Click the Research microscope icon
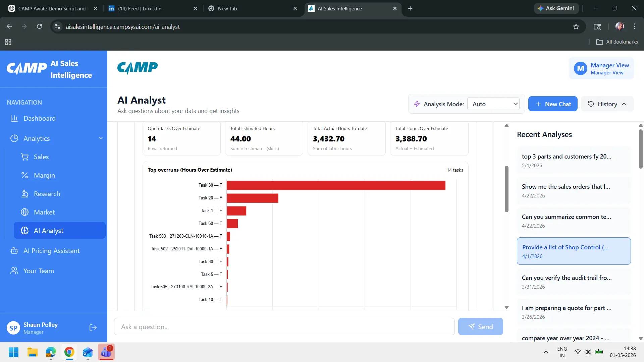Image resolution: width=644 pixels, height=362 pixels. [x=24, y=194]
